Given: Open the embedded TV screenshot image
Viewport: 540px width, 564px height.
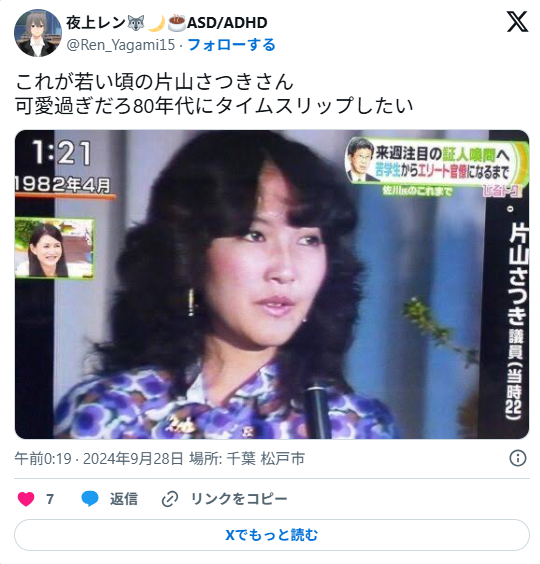Looking at the screenshot, I should click(272, 285).
